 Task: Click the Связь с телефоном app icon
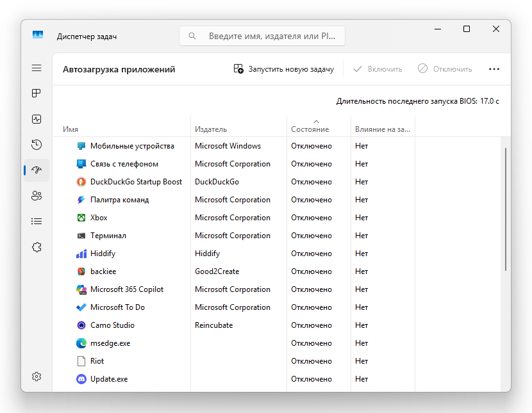(x=81, y=164)
